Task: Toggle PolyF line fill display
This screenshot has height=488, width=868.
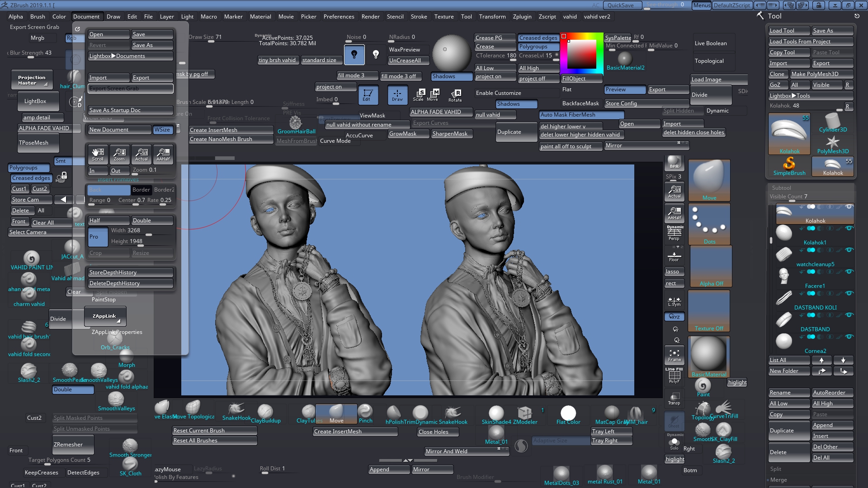Action: (x=674, y=376)
